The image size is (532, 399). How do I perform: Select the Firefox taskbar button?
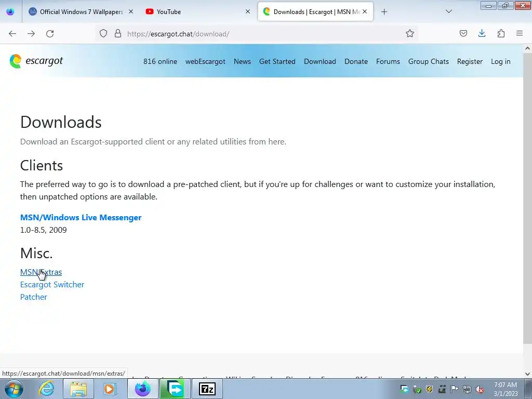[143, 389]
